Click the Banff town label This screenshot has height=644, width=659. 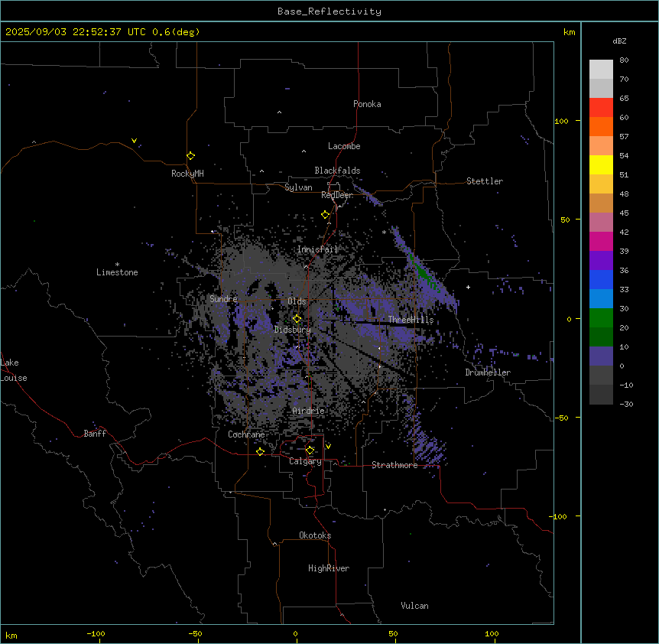[x=95, y=434]
